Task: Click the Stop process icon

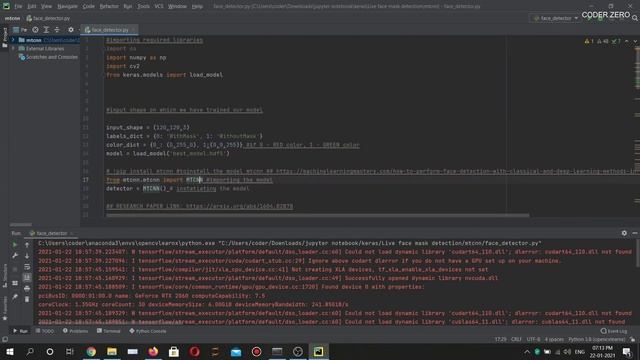Action: pos(15,269)
